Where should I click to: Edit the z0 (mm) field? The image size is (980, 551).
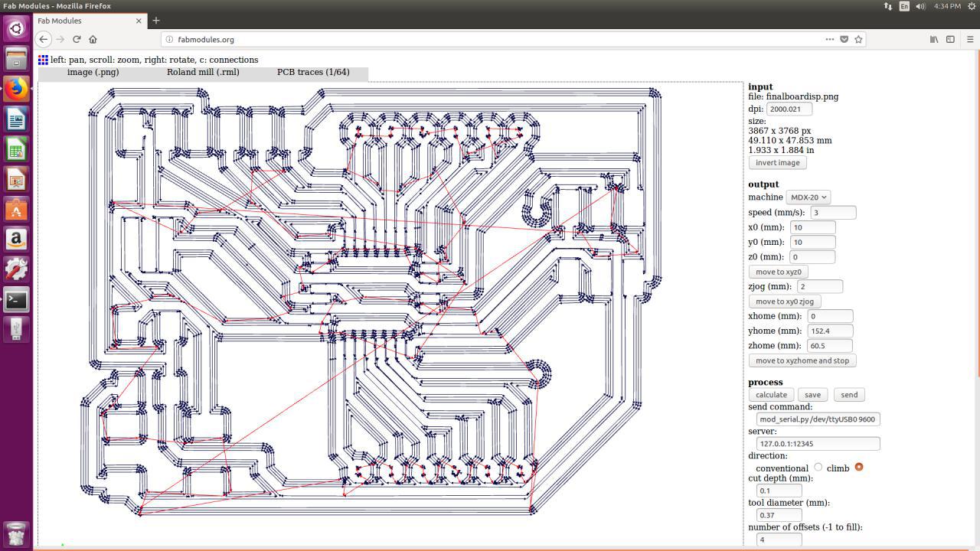[812, 257]
